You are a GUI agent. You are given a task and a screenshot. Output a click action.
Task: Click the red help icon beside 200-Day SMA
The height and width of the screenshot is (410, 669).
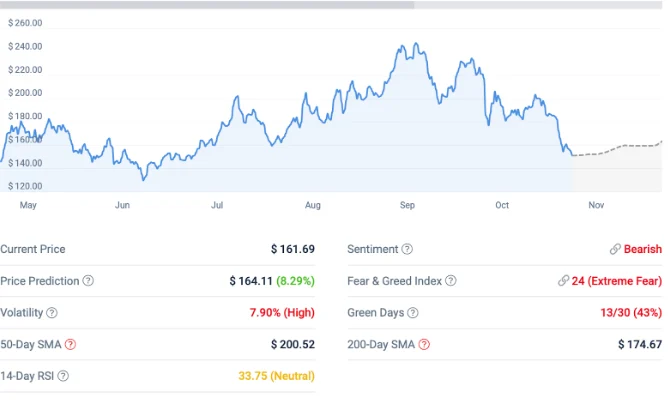[425, 345]
